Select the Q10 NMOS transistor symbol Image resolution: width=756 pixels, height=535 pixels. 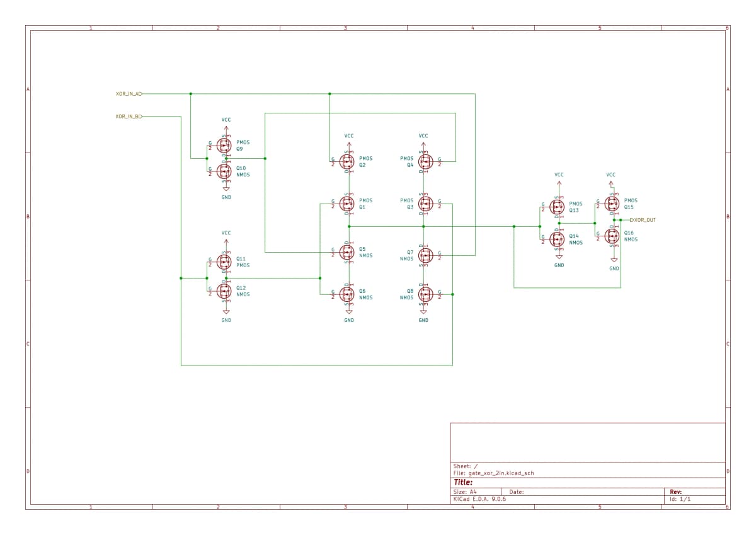(224, 171)
